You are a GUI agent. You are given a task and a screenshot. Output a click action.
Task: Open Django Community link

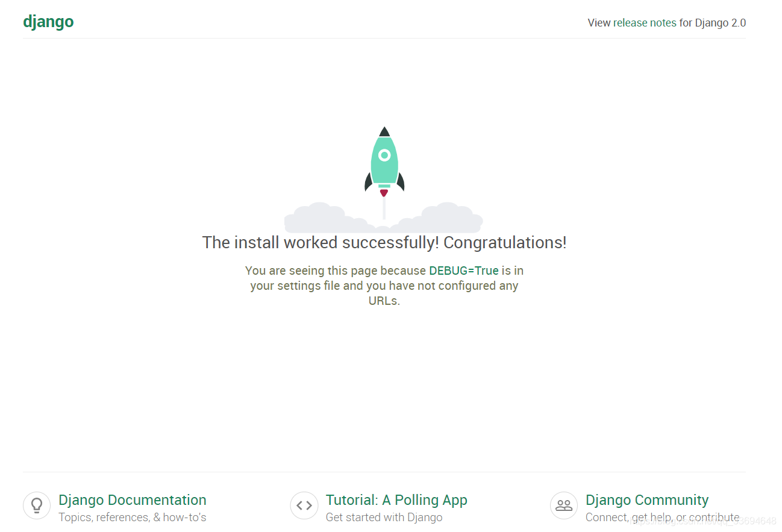pos(647,500)
